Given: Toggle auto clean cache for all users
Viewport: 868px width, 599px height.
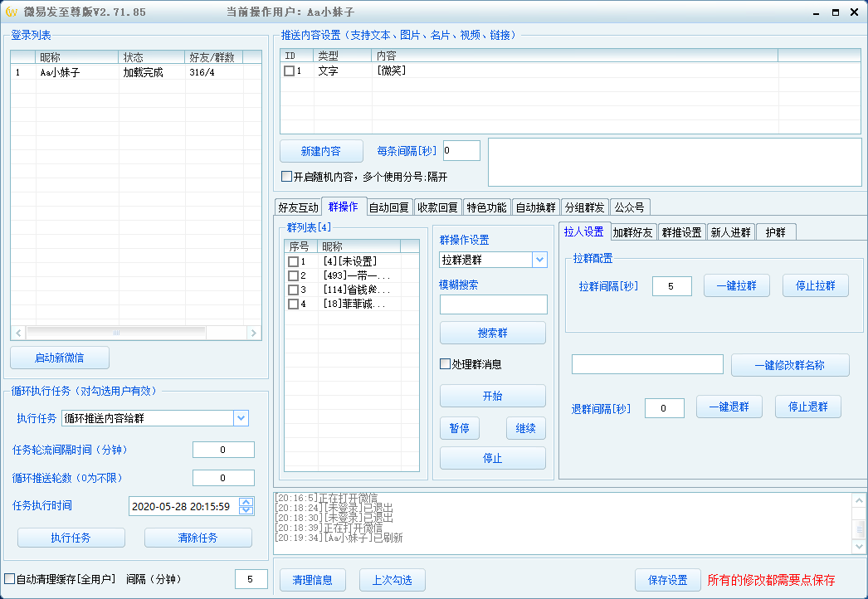Looking at the screenshot, I should point(10,579).
